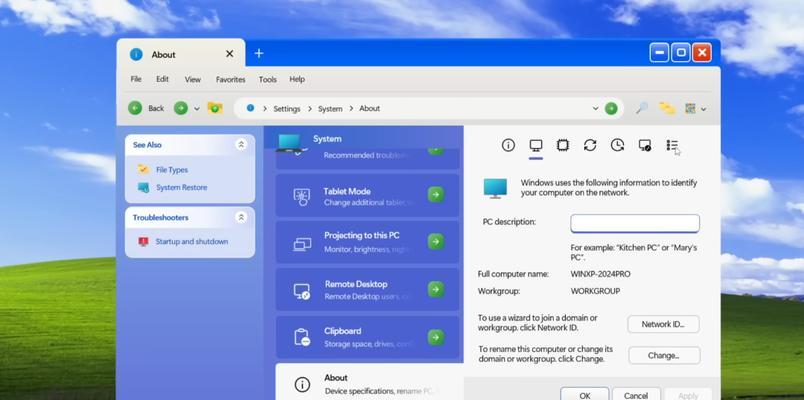The height and width of the screenshot is (400, 804).
Task: Open the File Types link
Action: click(172, 170)
